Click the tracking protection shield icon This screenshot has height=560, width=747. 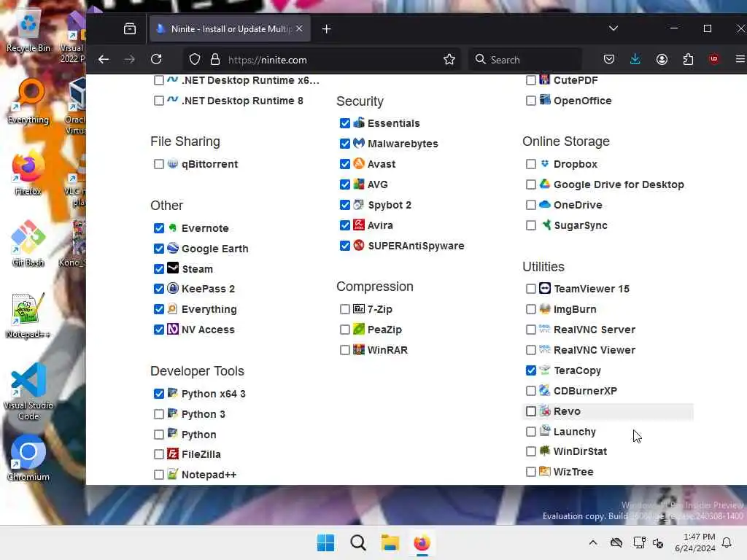point(194,60)
